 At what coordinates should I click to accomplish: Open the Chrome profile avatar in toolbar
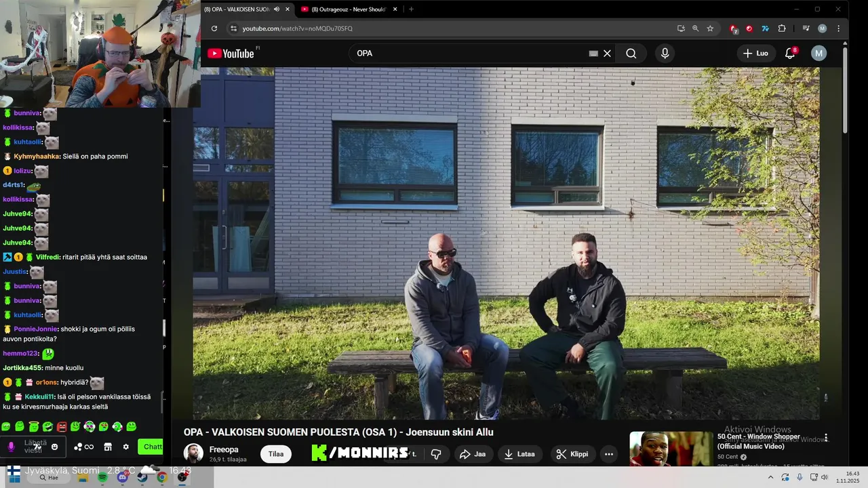point(823,28)
